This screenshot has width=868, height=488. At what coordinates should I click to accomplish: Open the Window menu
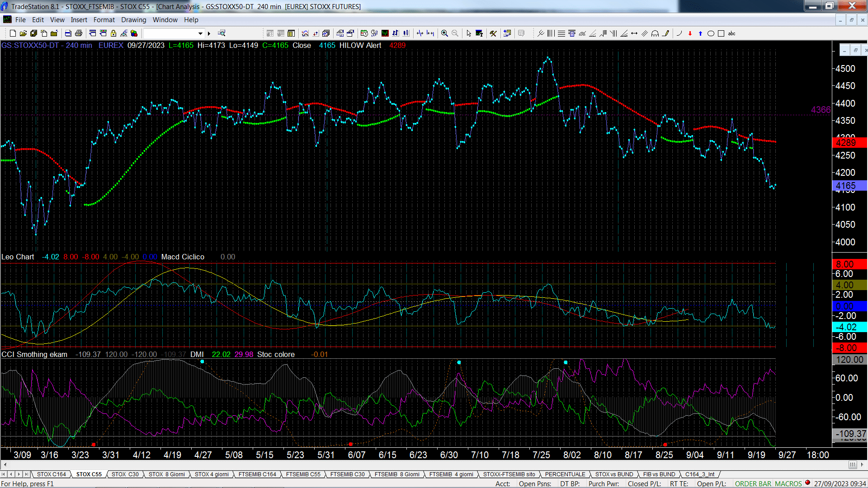[165, 20]
